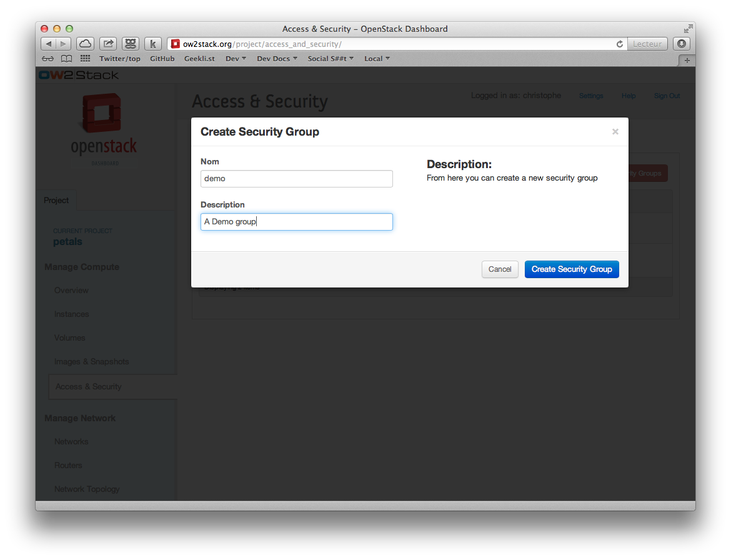Image resolution: width=731 pixels, height=560 pixels.
Task: Close the dialog with the X
Action: pyautogui.click(x=615, y=132)
